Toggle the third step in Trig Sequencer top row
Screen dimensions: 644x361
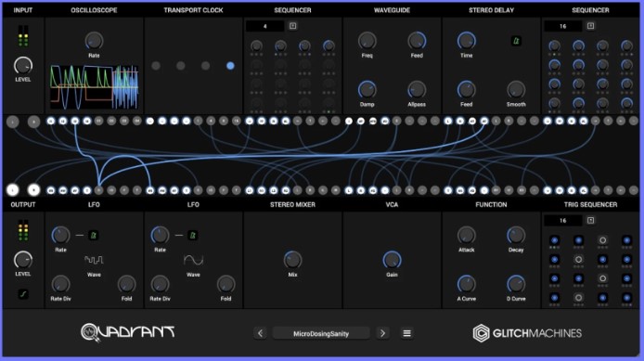[602, 240]
